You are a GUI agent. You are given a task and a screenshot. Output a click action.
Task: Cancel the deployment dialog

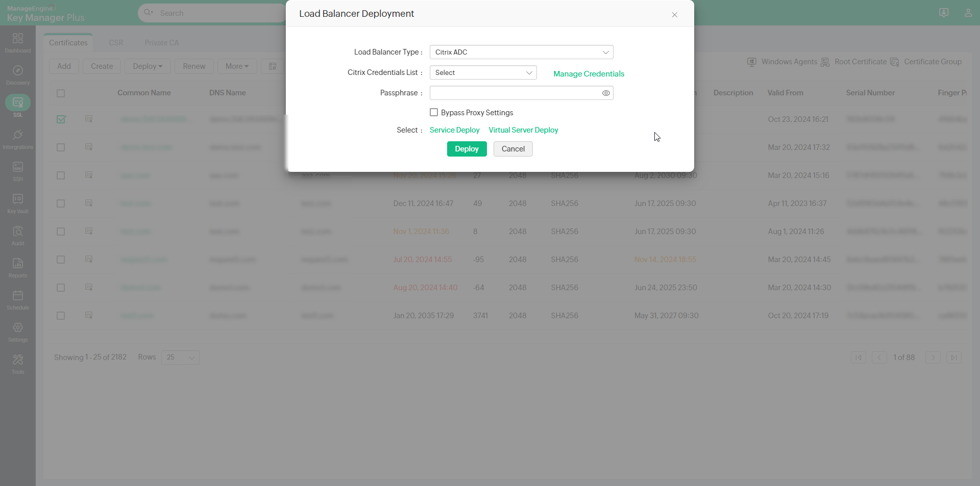click(x=513, y=149)
